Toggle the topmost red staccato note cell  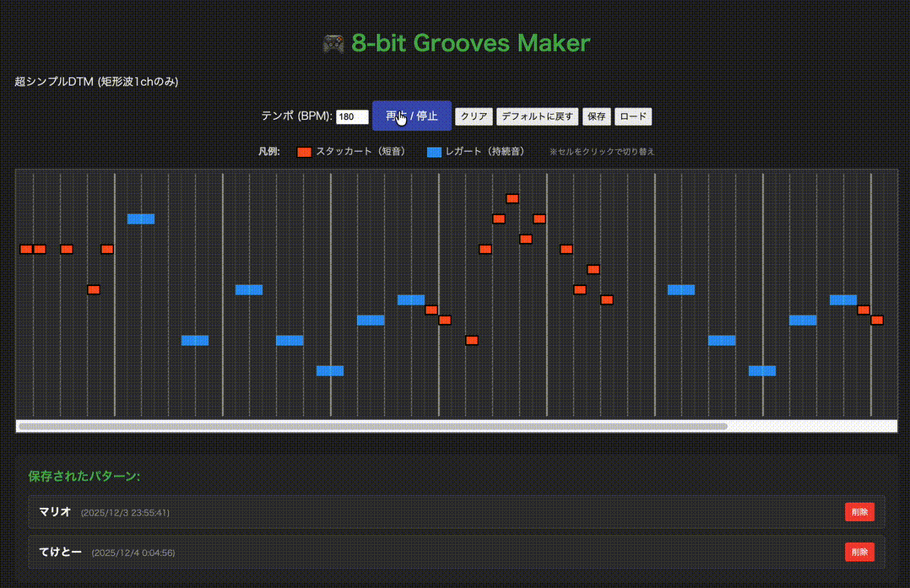pos(512,199)
